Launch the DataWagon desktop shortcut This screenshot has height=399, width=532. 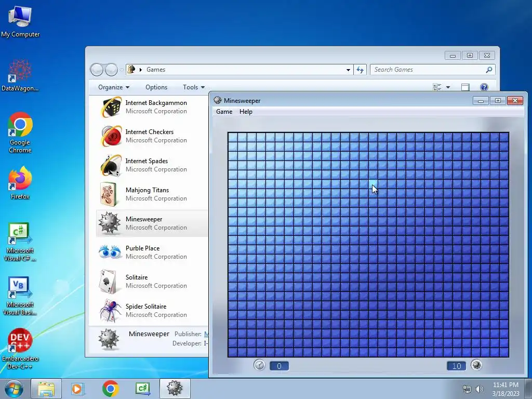[20, 75]
